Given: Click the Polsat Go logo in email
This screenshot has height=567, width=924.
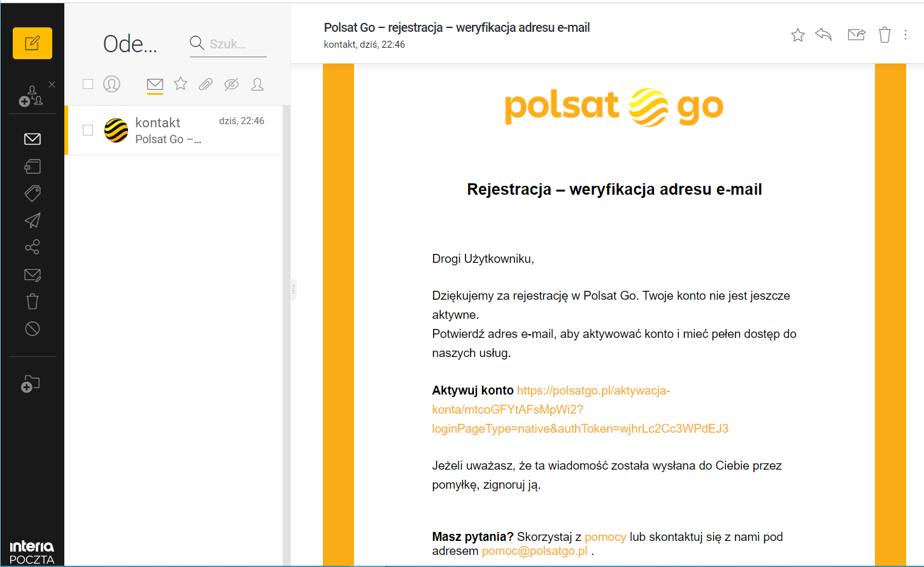Looking at the screenshot, I should [x=614, y=107].
